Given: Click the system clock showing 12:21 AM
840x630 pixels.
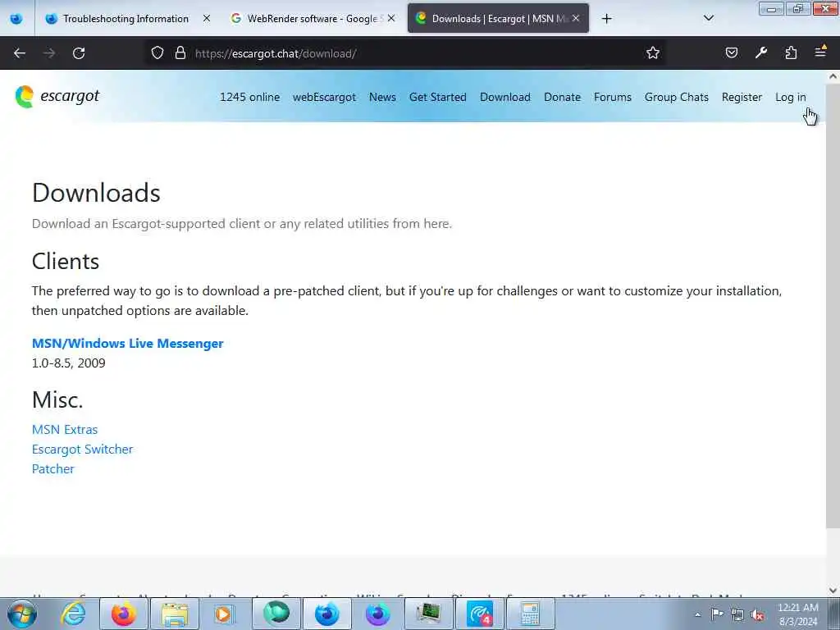Looking at the screenshot, I should [x=797, y=614].
